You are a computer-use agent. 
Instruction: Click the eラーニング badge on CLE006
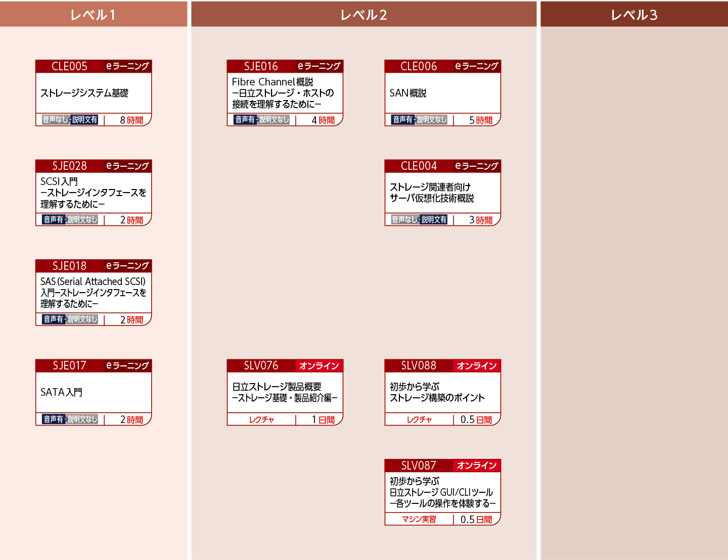pos(477,66)
